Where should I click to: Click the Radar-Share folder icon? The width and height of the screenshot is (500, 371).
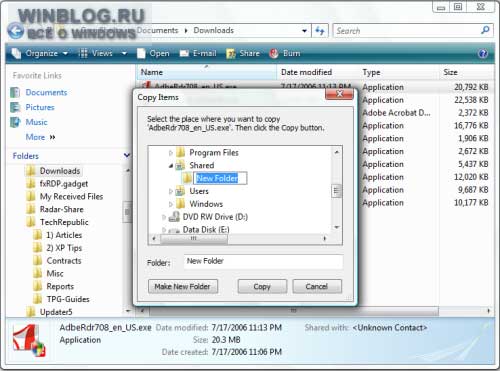[31, 209]
